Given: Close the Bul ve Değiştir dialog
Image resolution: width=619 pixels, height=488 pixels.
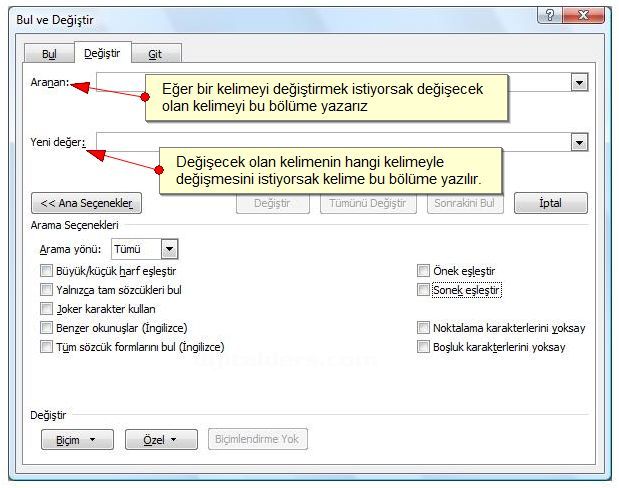Looking at the screenshot, I should [583, 15].
